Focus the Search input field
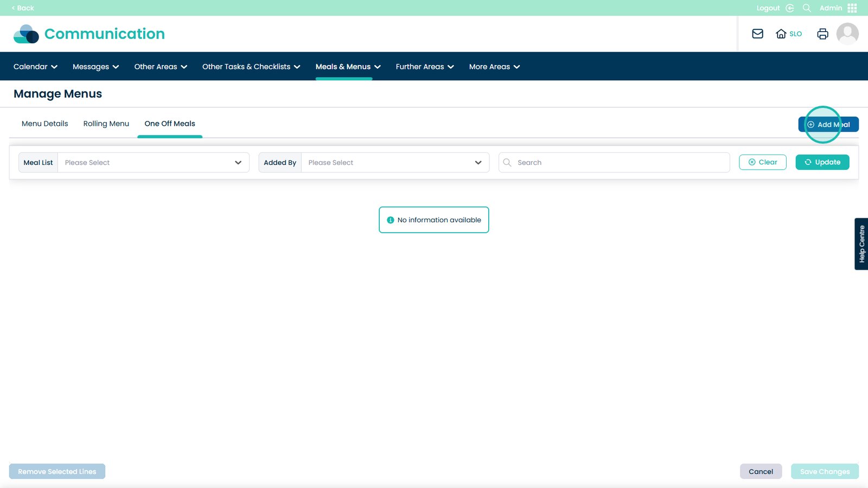The width and height of the screenshot is (868, 488). tap(618, 163)
